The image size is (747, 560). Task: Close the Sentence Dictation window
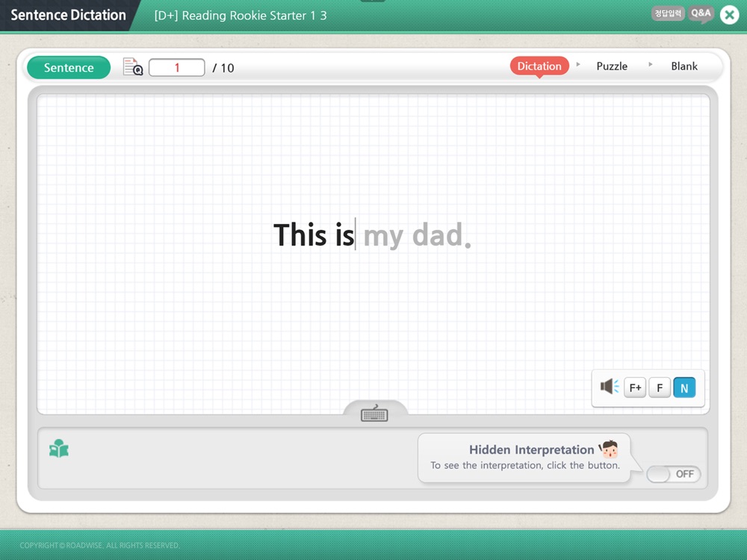[729, 15]
